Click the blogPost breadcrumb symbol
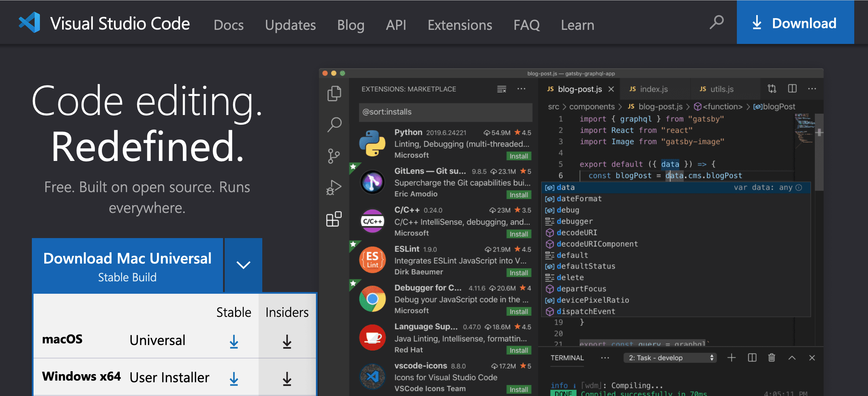Viewport: 868px width, 396px height. tap(774, 106)
